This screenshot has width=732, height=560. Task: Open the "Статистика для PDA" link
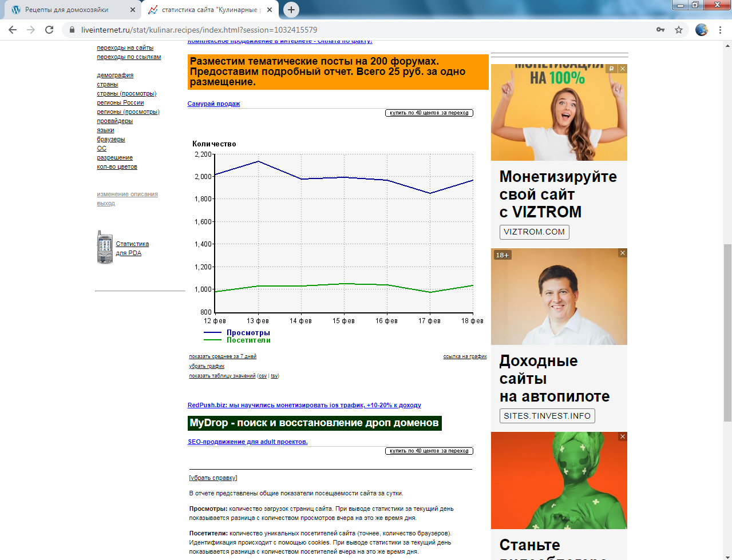point(132,248)
